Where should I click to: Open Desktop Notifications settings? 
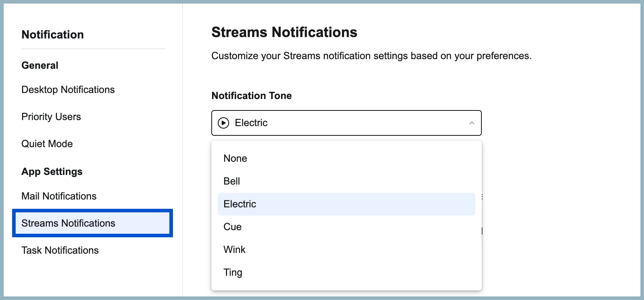pos(68,90)
